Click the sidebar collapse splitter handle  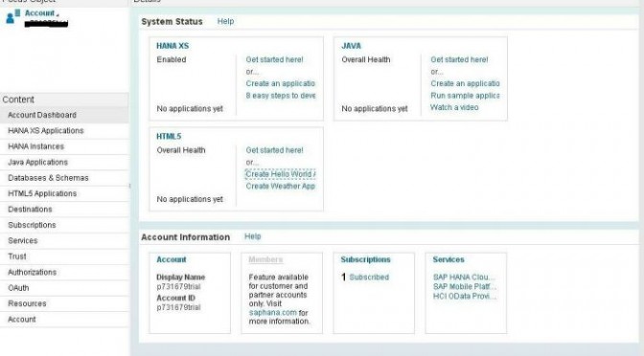click(x=129, y=186)
